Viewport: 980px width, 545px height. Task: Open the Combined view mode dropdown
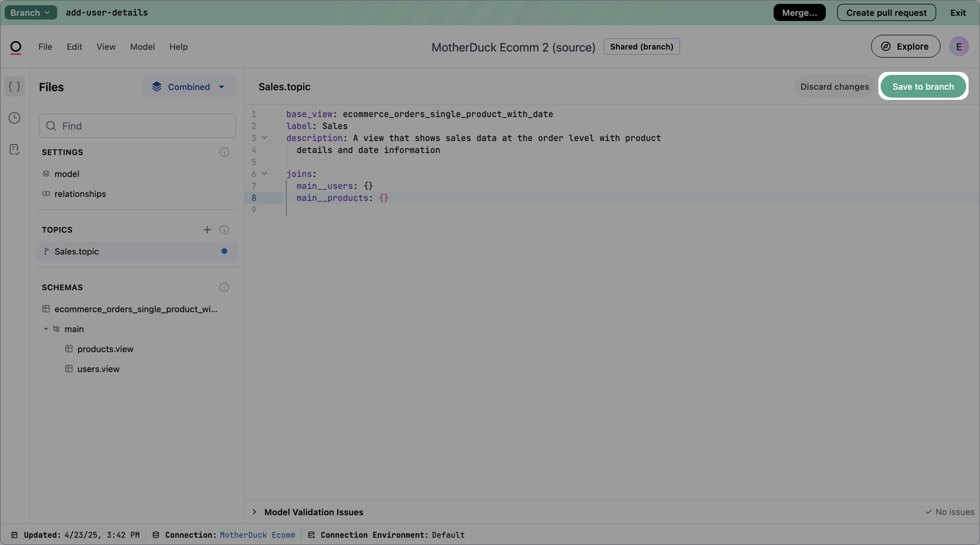point(189,86)
